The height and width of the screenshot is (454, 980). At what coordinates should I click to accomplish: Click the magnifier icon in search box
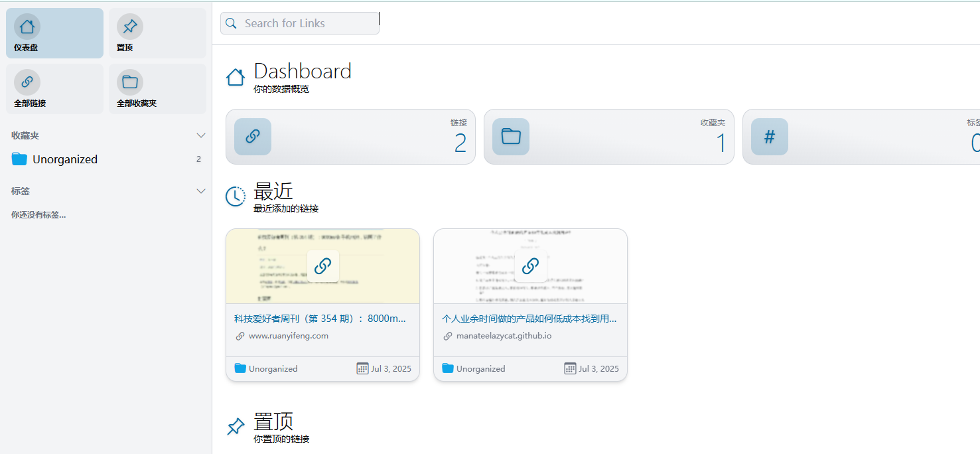(x=231, y=23)
